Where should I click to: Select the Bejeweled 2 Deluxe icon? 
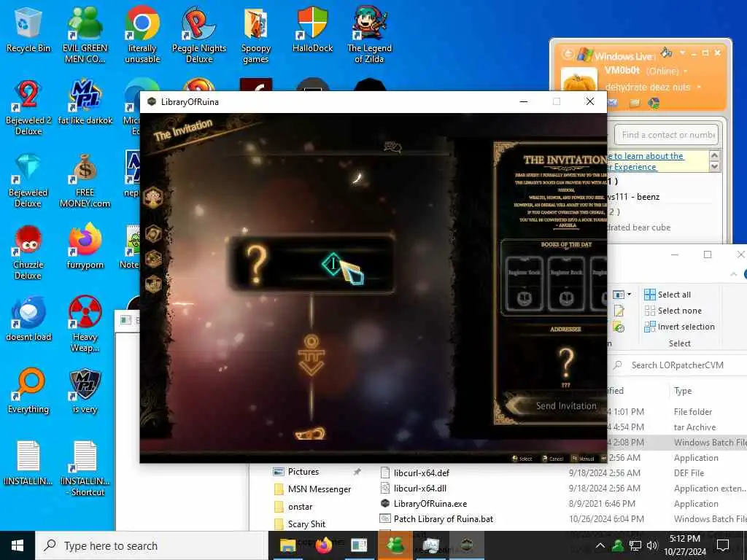28,107
